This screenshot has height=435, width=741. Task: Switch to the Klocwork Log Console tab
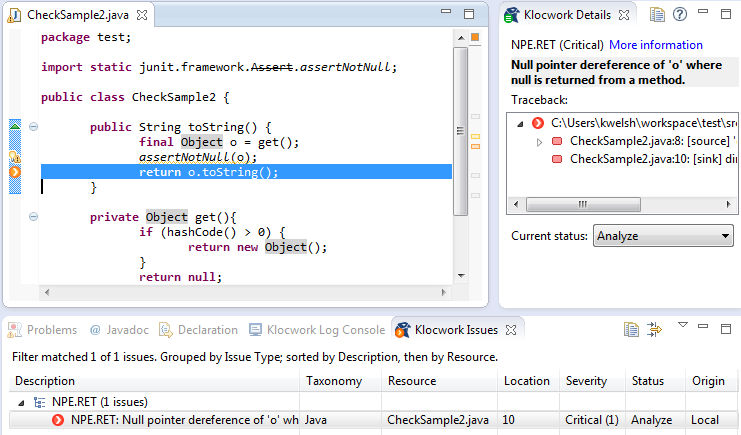click(317, 330)
